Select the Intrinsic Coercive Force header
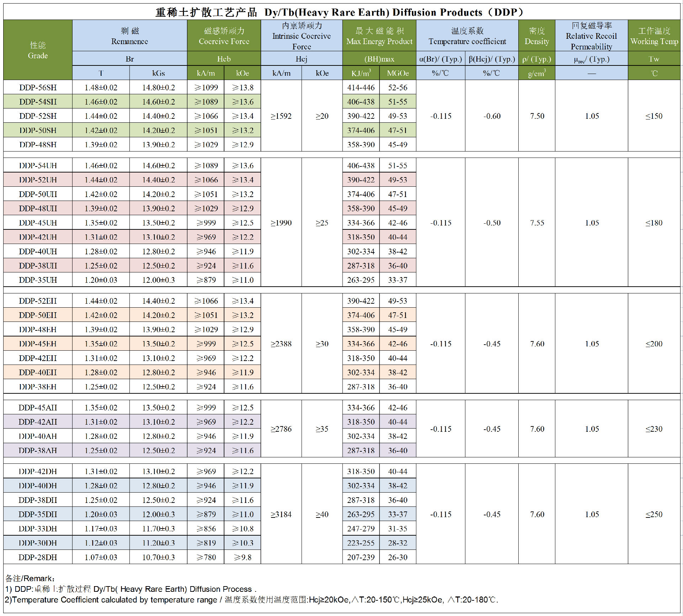This screenshot has width=683, height=616. pos(301,36)
